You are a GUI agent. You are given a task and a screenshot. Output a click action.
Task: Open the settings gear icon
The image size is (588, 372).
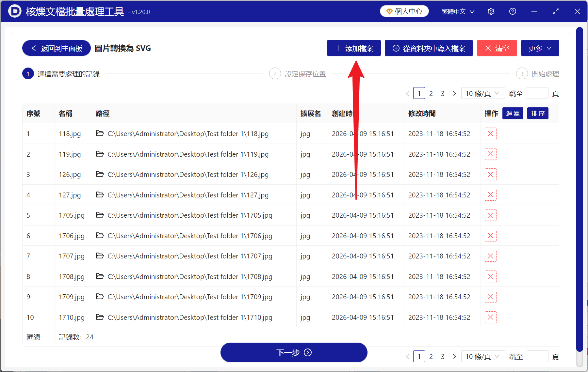491,11
